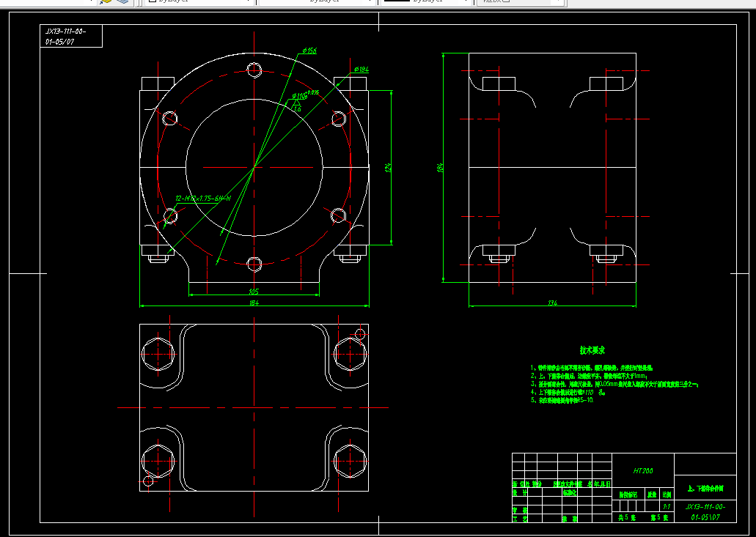Select the HT200 material text in title block

pos(642,470)
